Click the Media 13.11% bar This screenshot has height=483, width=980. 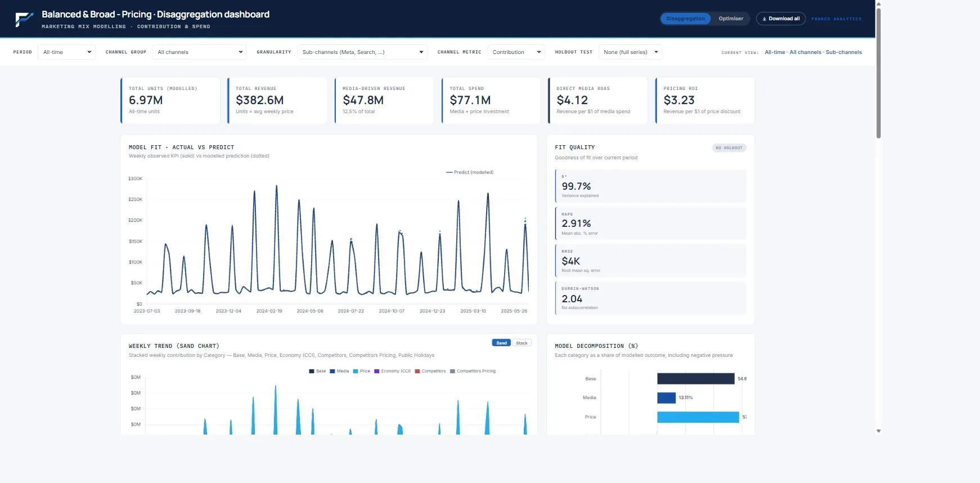pos(667,398)
